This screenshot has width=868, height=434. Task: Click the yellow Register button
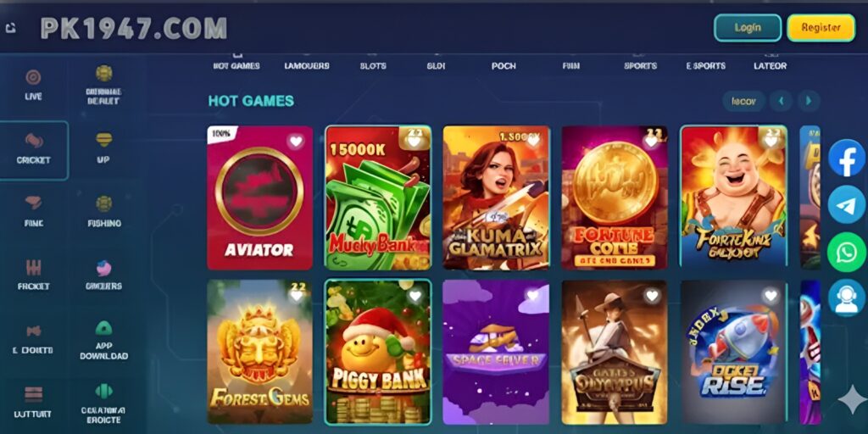coord(821,28)
